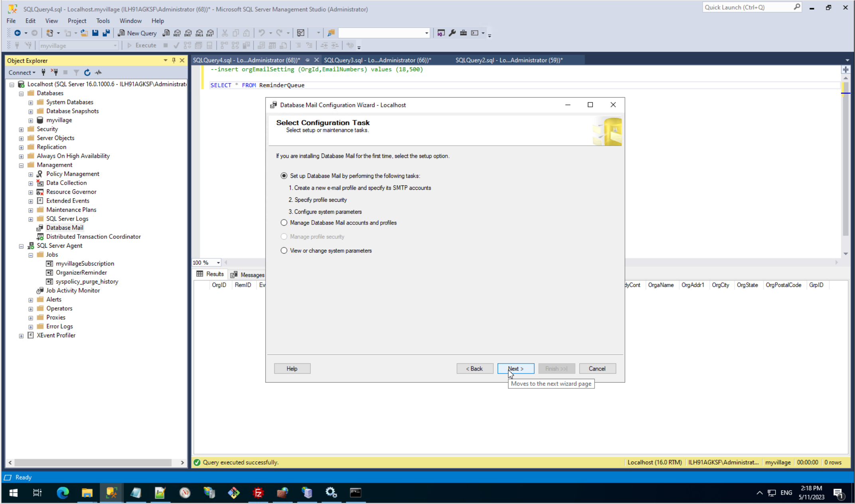Open the Tools menu
Image resolution: width=855 pixels, height=504 pixels.
pos(102,21)
